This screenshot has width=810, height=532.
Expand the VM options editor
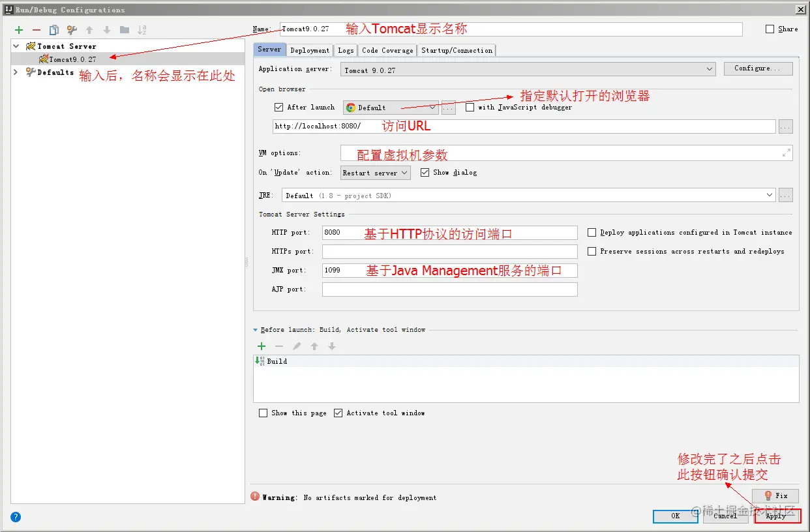(786, 153)
